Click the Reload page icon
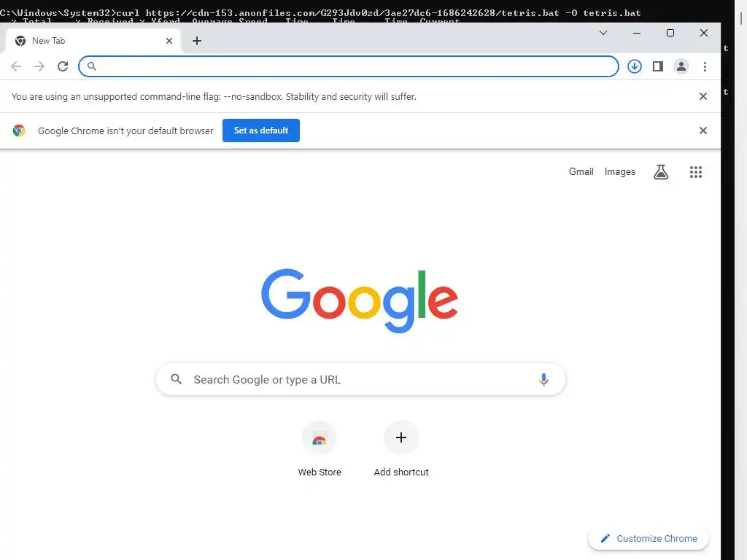Screen dimensions: 747x560 [63, 66]
